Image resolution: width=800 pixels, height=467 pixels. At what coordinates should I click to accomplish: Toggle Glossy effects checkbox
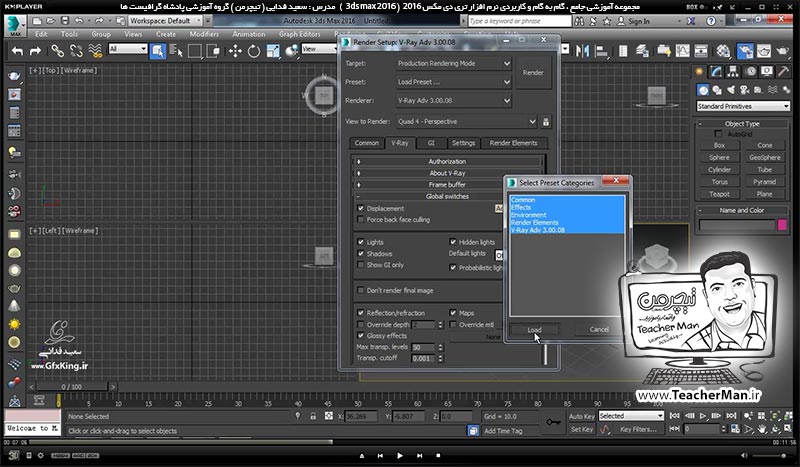(361, 335)
